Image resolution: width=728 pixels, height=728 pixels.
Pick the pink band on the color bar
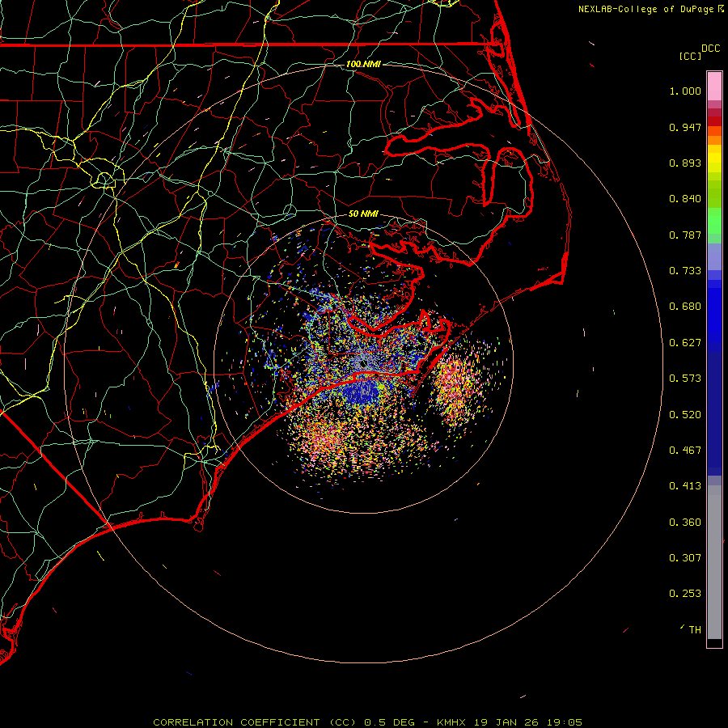[x=714, y=87]
